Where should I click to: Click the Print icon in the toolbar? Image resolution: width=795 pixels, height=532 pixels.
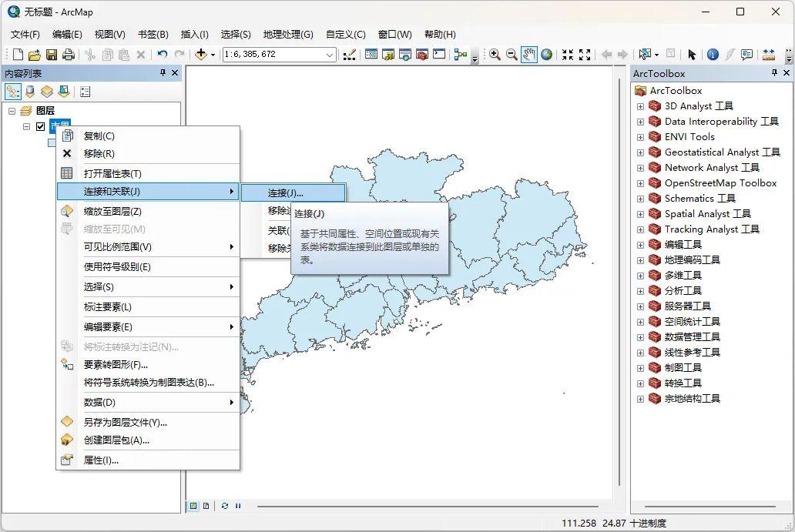(x=69, y=54)
